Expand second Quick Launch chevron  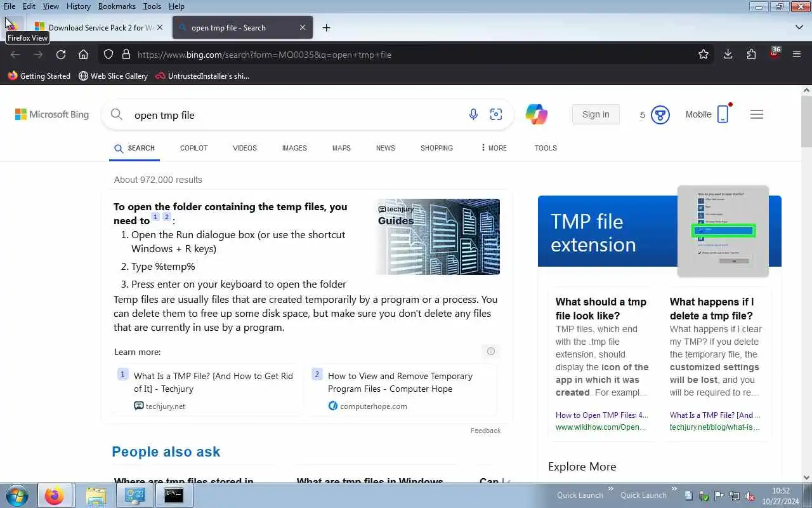click(674, 489)
